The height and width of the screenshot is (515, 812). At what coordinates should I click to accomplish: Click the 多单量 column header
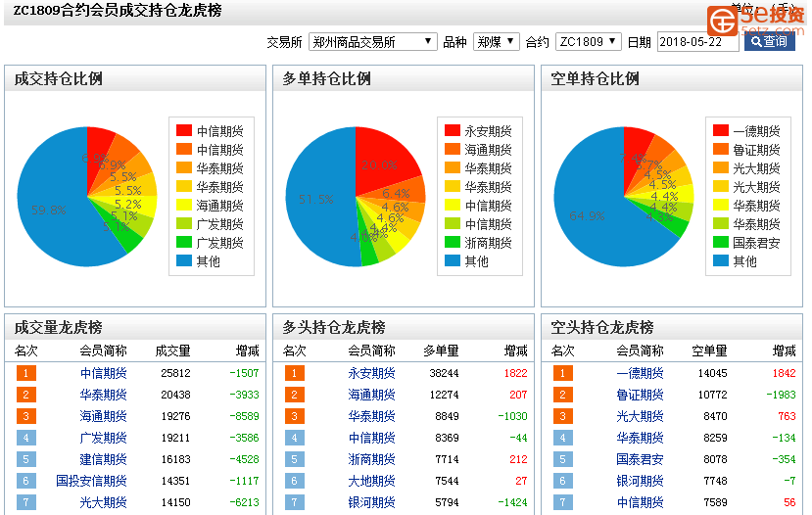441,351
